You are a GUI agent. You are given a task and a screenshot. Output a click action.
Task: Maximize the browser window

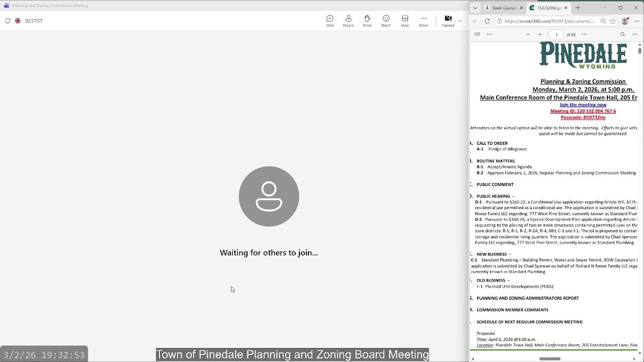click(x=620, y=8)
